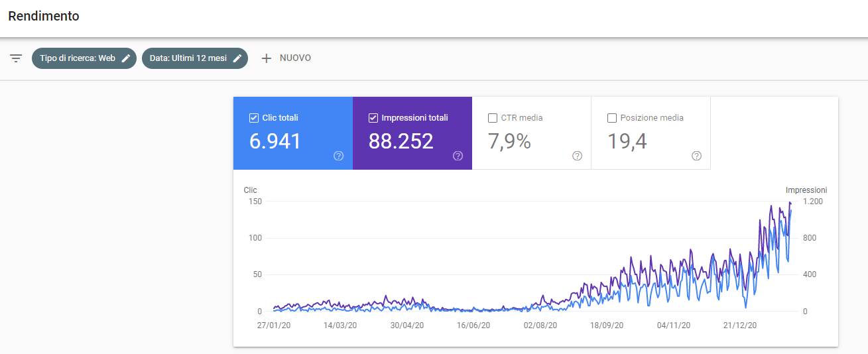Click the NUOVO filter button
The width and height of the screenshot is (868, 354).
(295, 58)
